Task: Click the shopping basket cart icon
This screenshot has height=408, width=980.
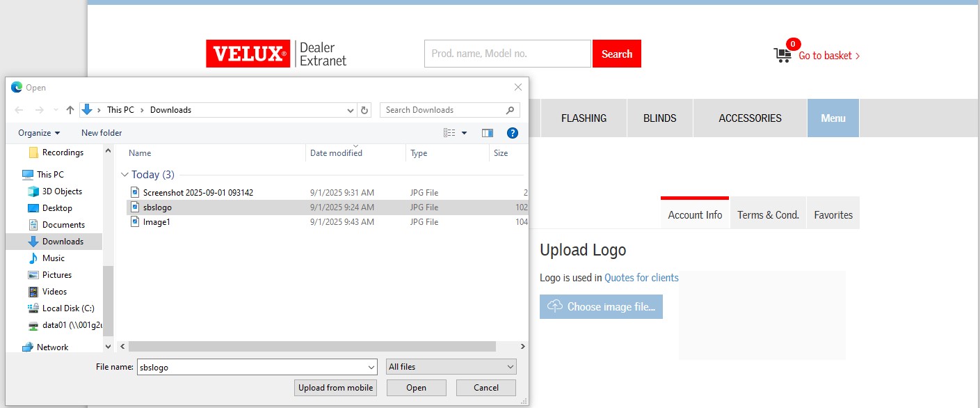Action: pos(782,55)
